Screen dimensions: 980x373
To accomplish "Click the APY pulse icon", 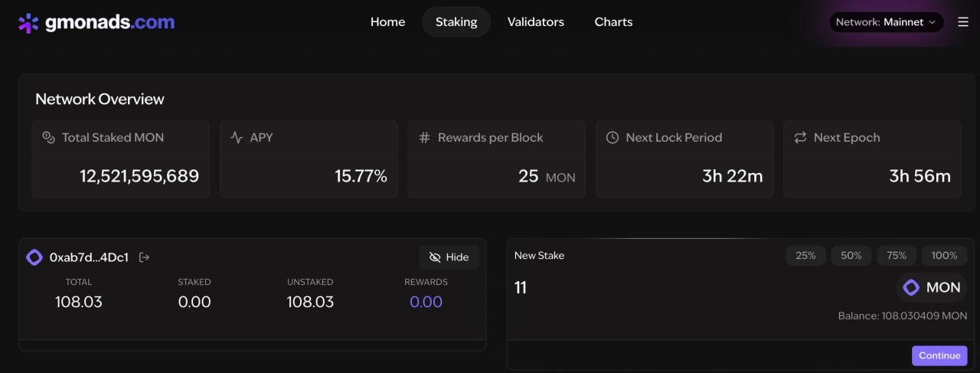I will tap(237, 138).
